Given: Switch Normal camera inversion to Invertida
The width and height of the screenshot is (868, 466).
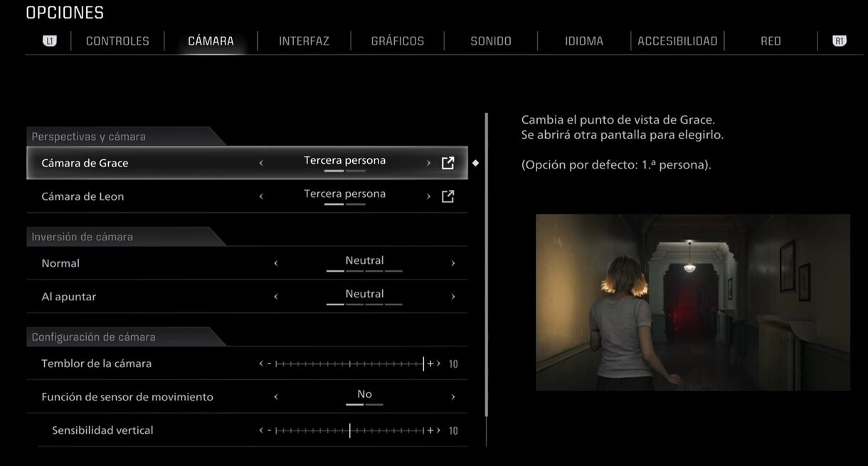Looking at the screenshot, I should [x=453, y=263].
